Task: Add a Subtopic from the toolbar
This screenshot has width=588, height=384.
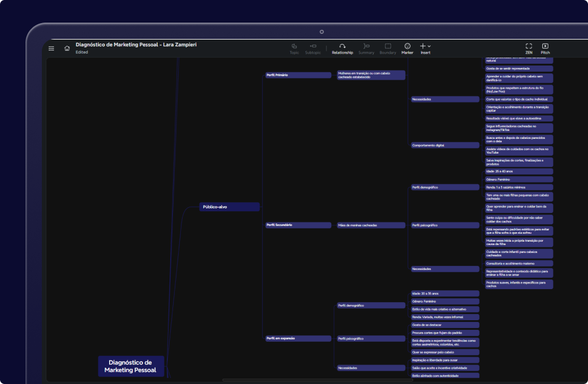Action: coord(313,48)
